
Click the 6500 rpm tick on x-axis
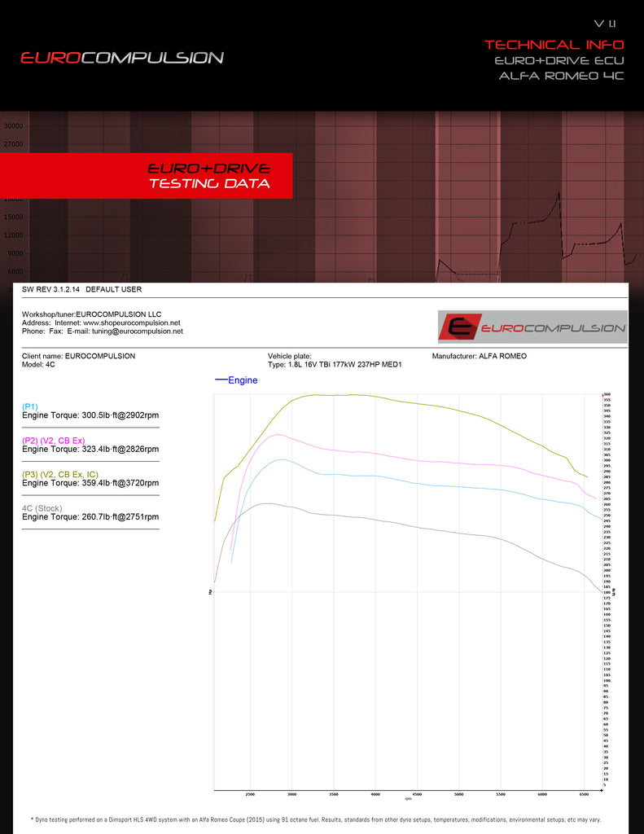click(x=584, y=794)
